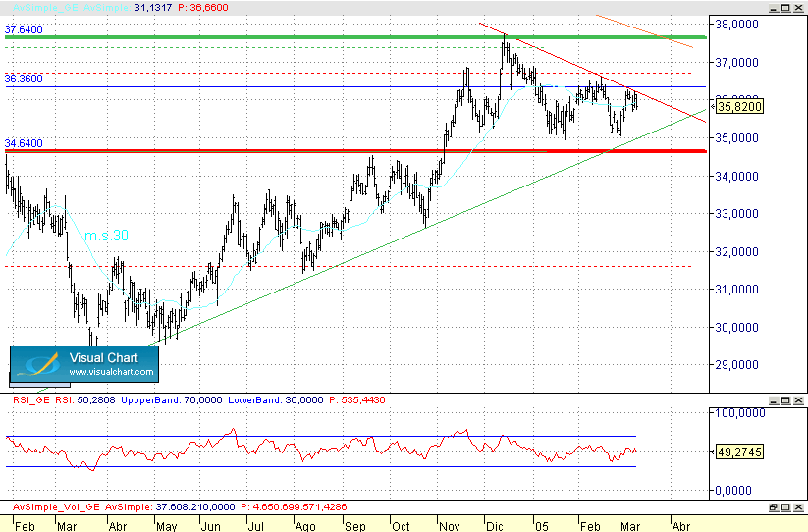Select the RSI value tag 49,2745
The width and height of the screenshot is (808, 532).
click(x=740, y=452)
